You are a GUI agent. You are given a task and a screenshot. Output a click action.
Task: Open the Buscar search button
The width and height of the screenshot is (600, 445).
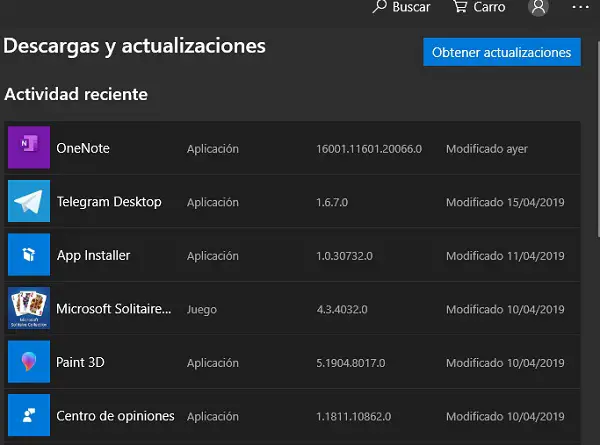coord(401,7)
